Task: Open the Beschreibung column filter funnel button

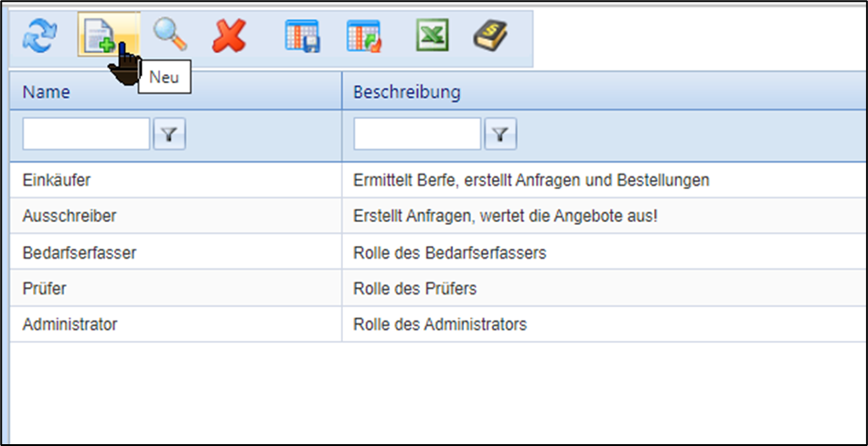Action: [500, 135]
